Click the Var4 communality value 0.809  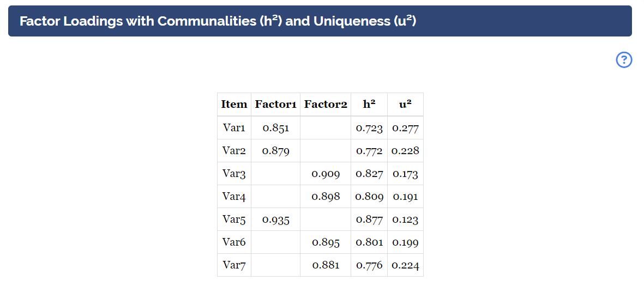369,197
